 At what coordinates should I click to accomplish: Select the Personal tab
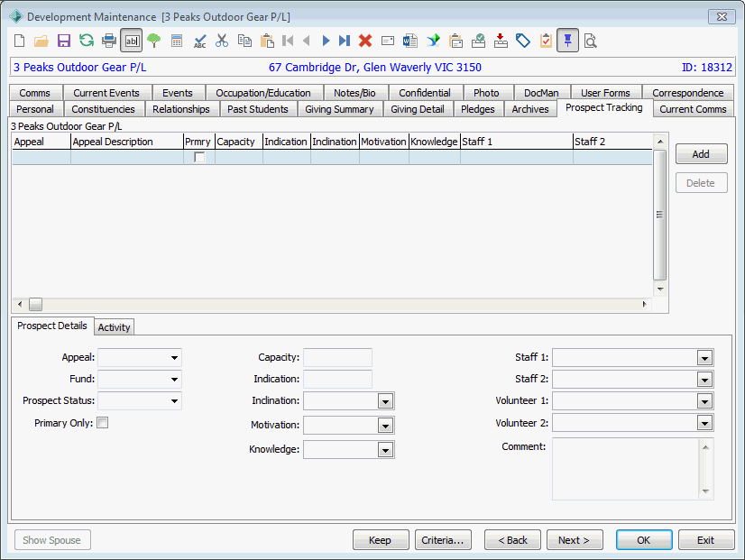coord(35,109)
